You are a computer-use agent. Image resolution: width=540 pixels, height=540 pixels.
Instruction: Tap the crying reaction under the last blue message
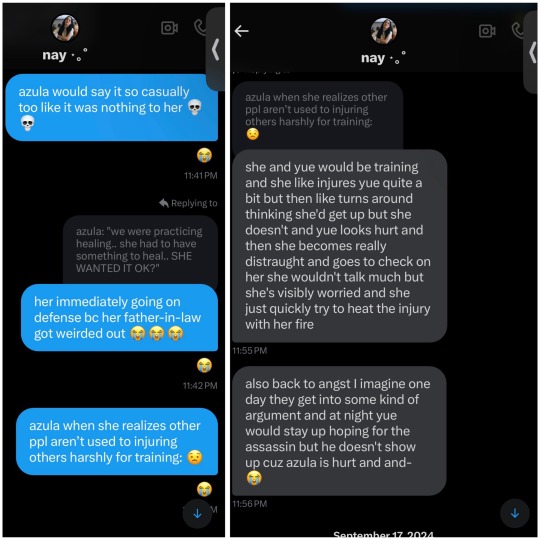point(204,489)
